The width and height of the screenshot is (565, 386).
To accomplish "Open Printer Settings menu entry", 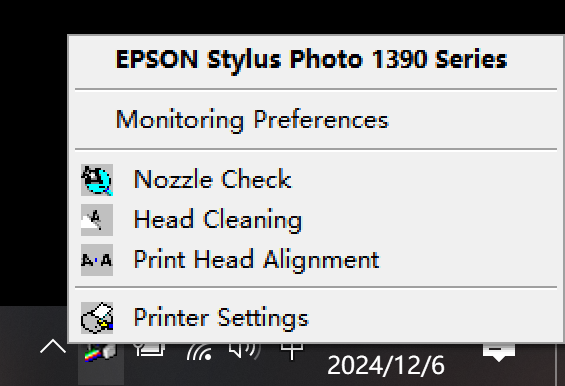I will coord(316,318).
